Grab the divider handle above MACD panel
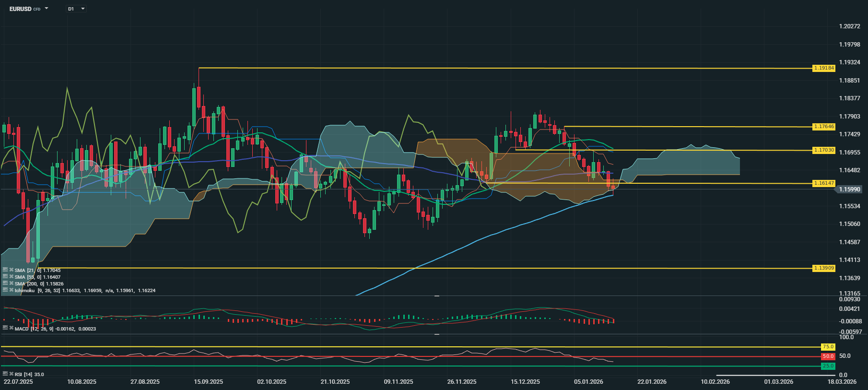This screenshot has width=868, height=390. pos(437,296)
